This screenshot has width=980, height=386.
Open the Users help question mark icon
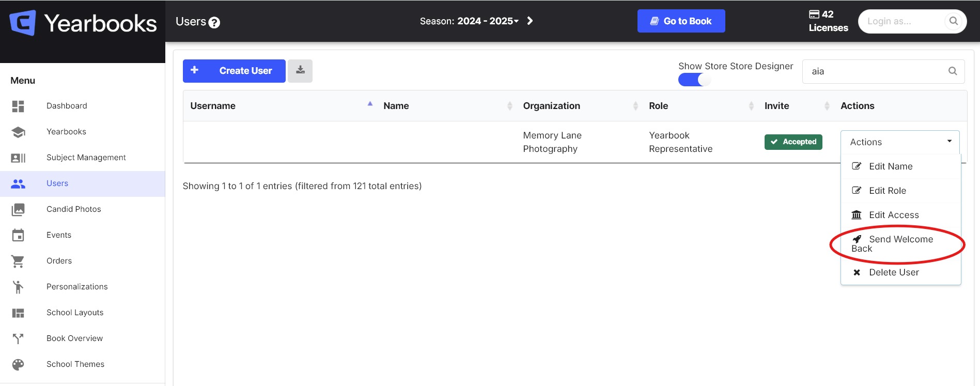pyautogui.click(x=214, y=23)
